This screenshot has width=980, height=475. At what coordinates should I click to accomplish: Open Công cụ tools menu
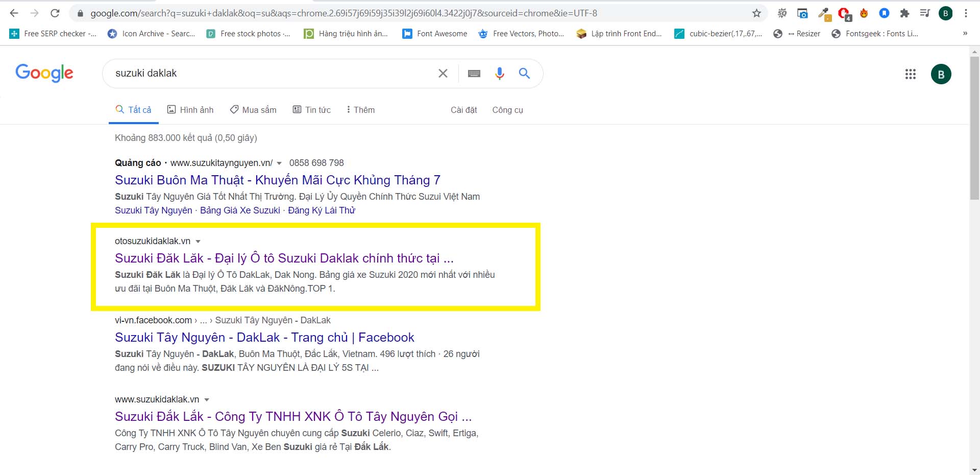point(508,110)
